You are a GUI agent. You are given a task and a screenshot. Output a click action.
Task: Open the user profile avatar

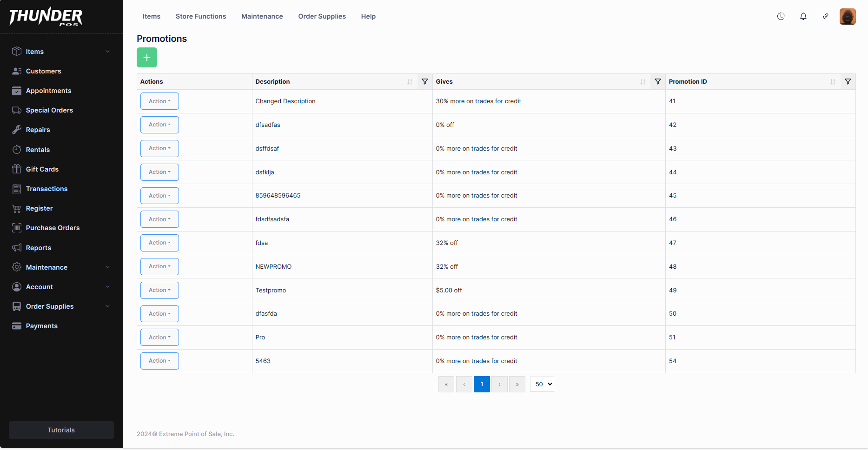pos(847,16)
